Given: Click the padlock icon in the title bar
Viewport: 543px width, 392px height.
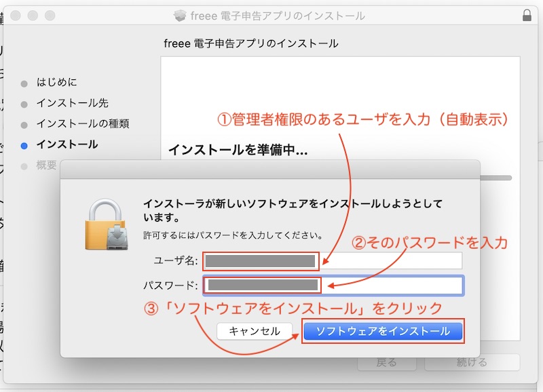Looking at the screenshot, I should (x=527, y=15).
